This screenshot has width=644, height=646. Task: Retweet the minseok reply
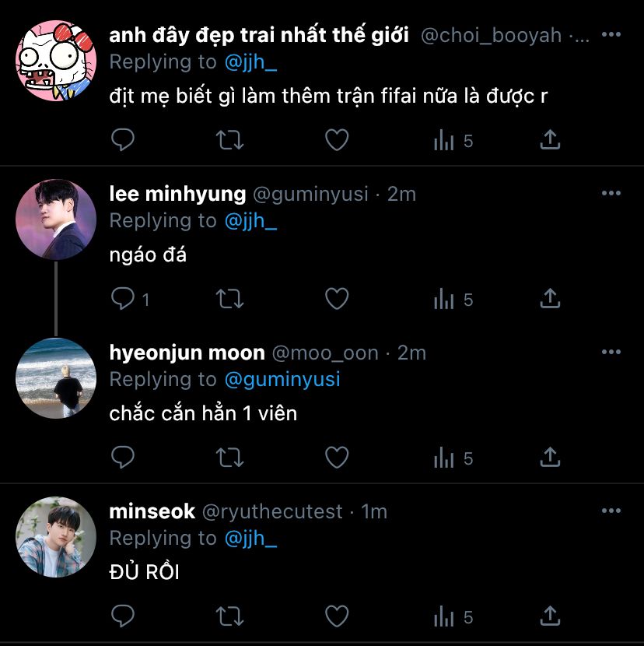click(229, 616)
